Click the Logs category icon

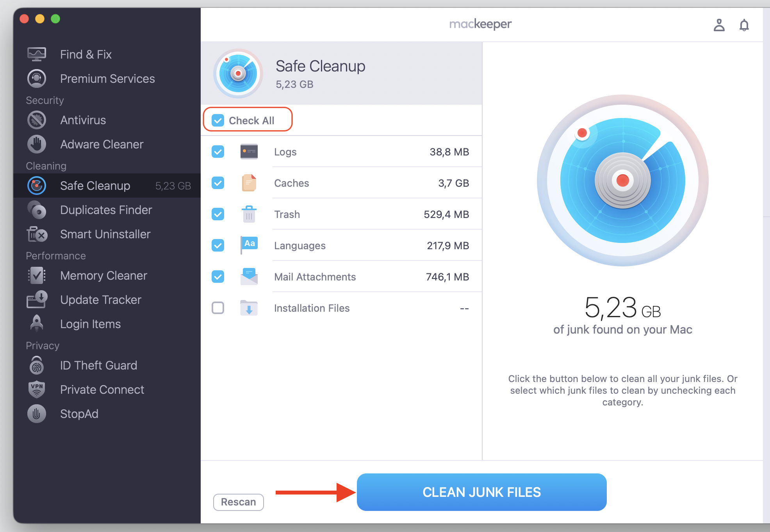tap(249, 152)
